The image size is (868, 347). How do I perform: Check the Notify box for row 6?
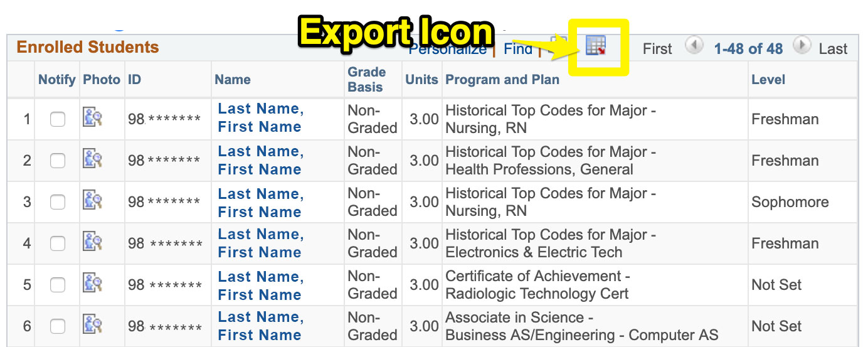click(58, 326)
